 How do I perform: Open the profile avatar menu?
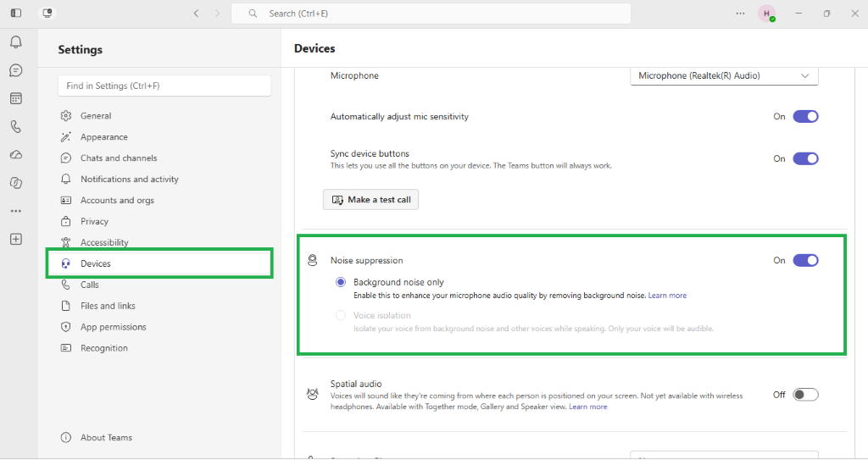(766, 14)
